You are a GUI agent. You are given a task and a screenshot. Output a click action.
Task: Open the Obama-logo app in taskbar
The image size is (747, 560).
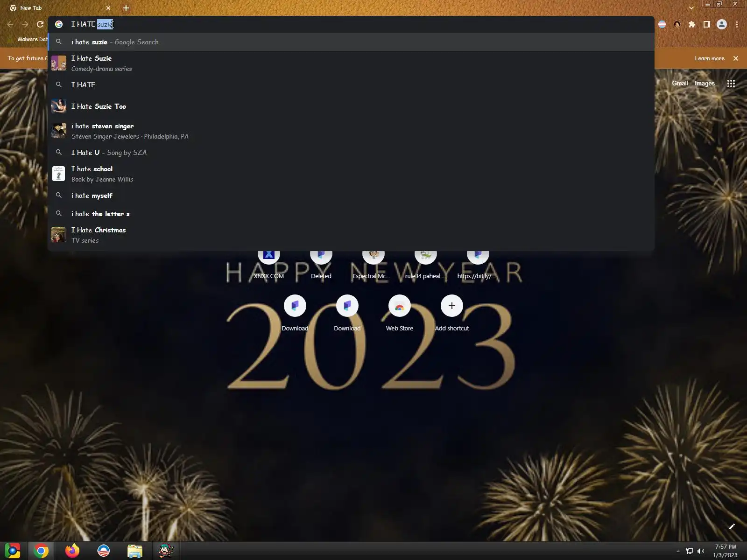(104, 551)
